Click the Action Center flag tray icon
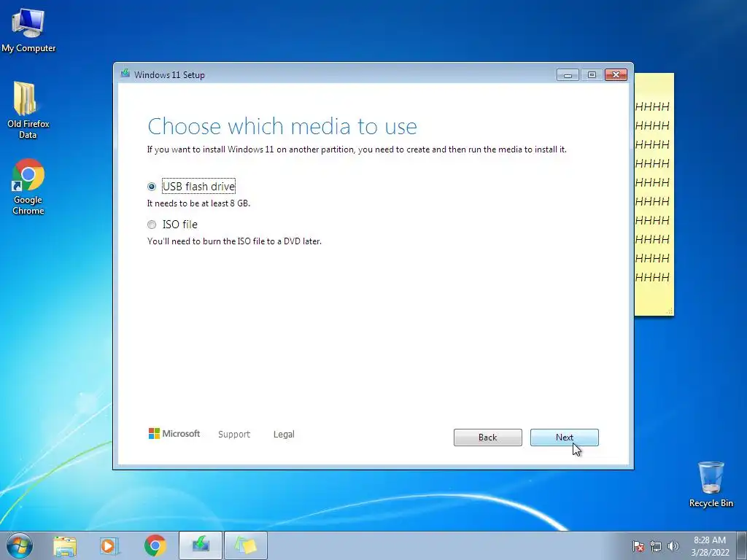Screen dimensions: 747x560 (638, 546)
